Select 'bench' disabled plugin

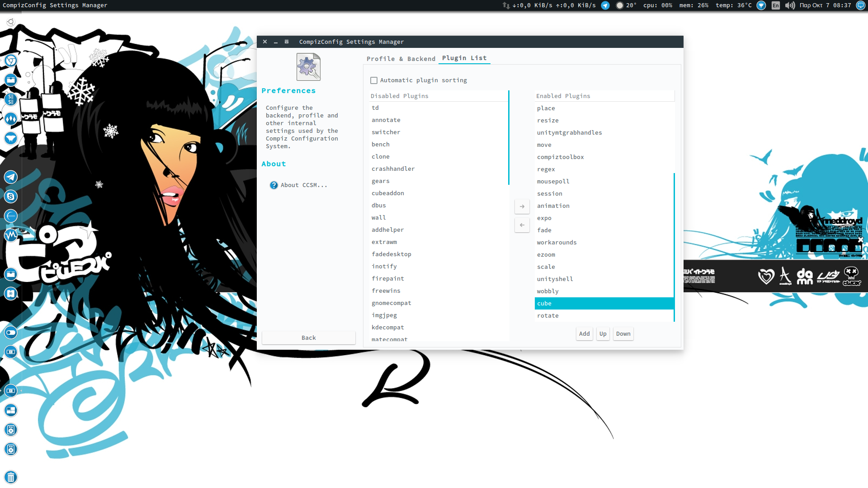point(439,145)
